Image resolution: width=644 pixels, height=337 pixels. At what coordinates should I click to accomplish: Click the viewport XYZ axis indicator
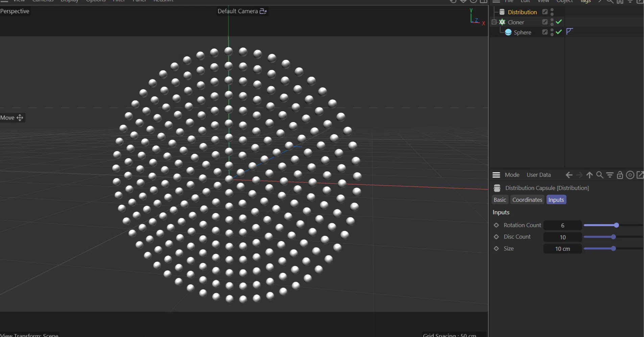477,17
